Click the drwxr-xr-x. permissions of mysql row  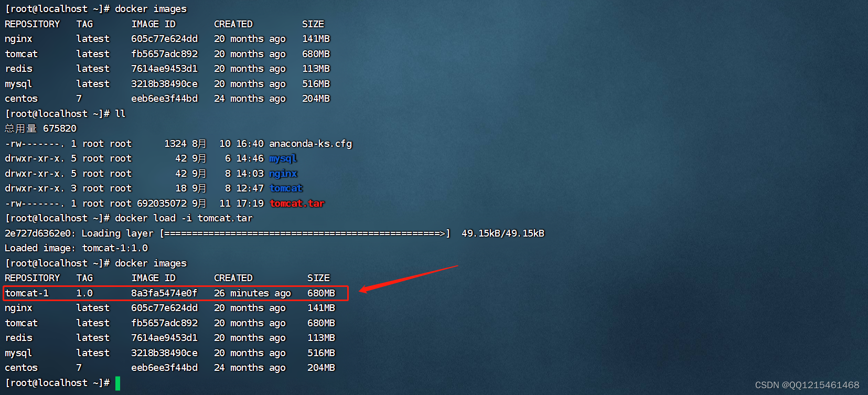pyautogui.click(x=35, y=158)
